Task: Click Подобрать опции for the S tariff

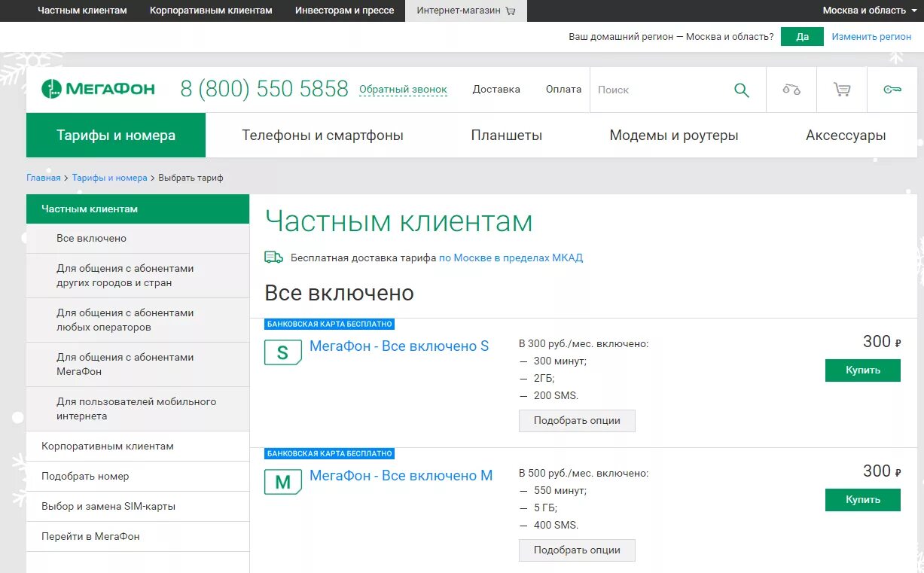Action: pyautogui.click(x=577, y=420)
